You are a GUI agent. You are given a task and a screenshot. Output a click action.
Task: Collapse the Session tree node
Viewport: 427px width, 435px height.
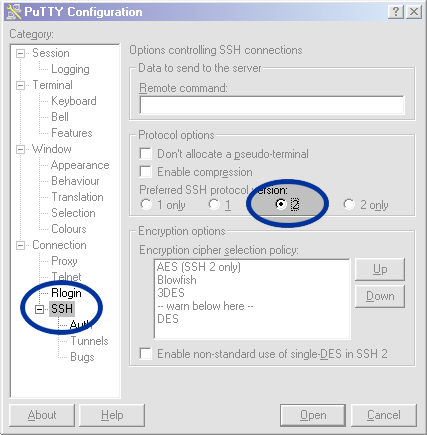tap(20, 53)
